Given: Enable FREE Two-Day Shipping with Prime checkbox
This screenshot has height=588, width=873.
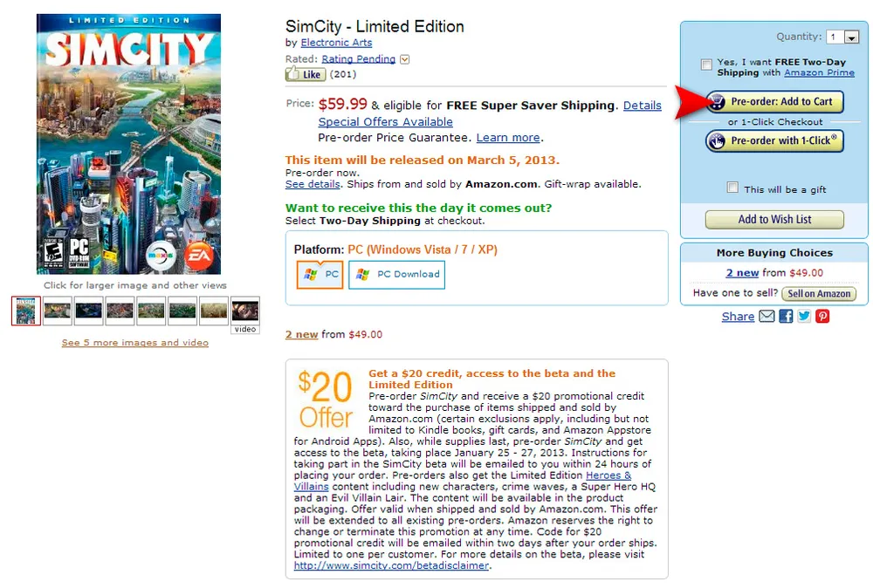Looking at the screenshot, I should pyautogui.click(x=705, y=64).
